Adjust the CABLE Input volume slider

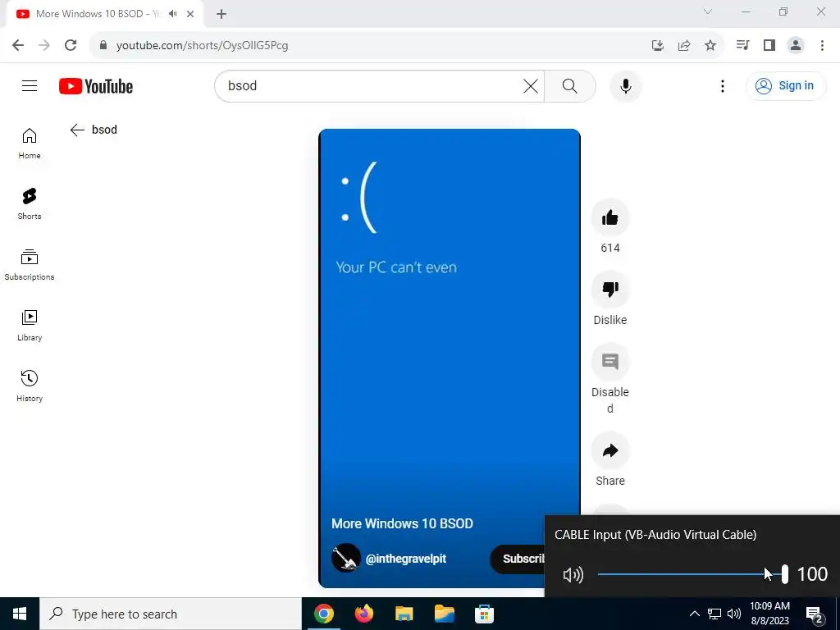[692, 574]
